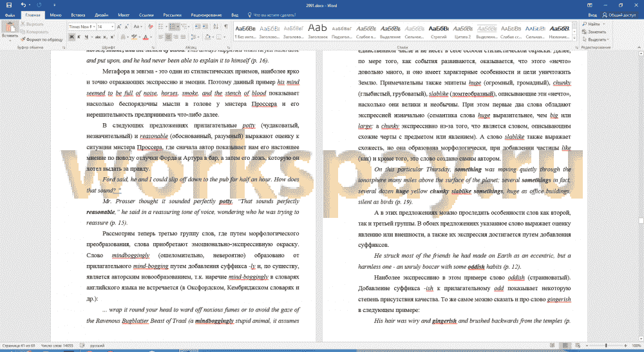The height and width of the screenshot is (352, 644).
Task: Click numbered list icon
Action: pyautogui.click(x=173, y=26)
